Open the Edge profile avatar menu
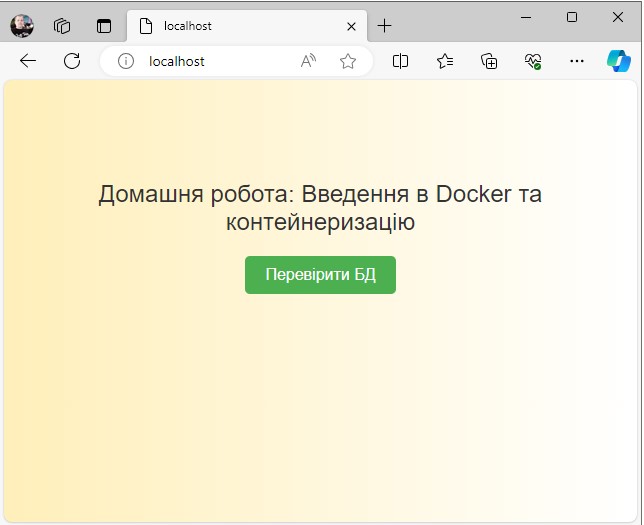644x525 pixels. click(22, 26)
